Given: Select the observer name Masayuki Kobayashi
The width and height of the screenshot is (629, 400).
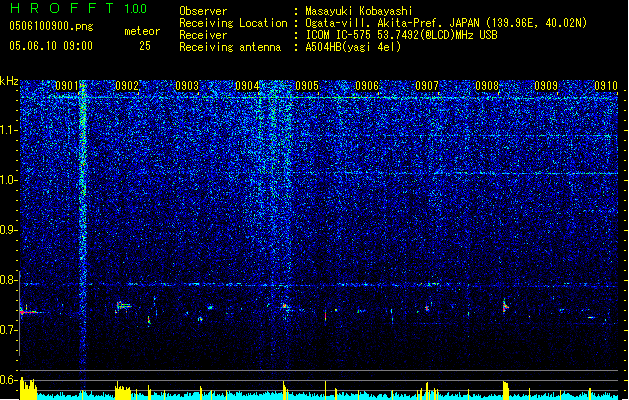Looking at the screenshot, I should click(x=359, y=11).
